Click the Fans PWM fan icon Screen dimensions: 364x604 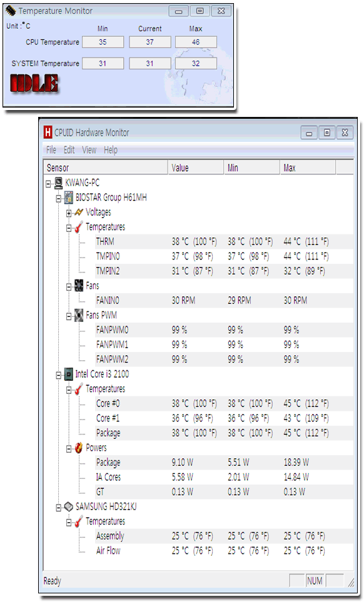(x=79, y=316)
